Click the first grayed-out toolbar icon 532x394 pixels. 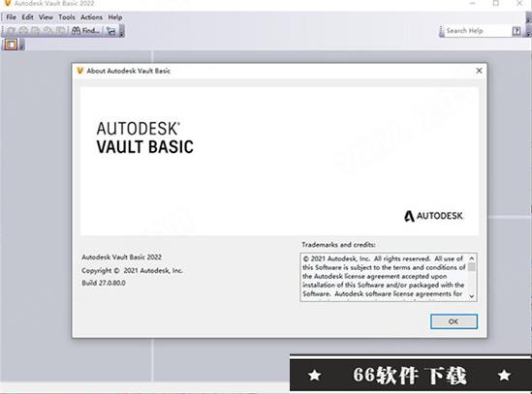coord(11,31)
